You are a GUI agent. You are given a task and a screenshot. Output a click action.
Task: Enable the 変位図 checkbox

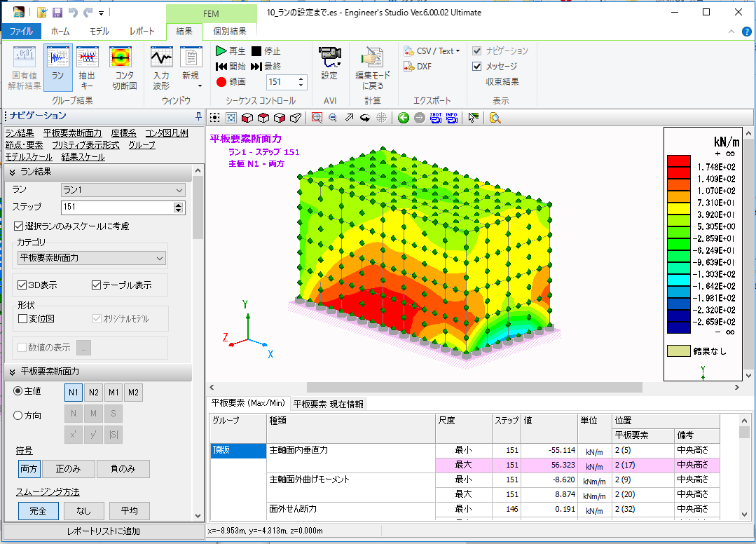[x=22, y=319]
